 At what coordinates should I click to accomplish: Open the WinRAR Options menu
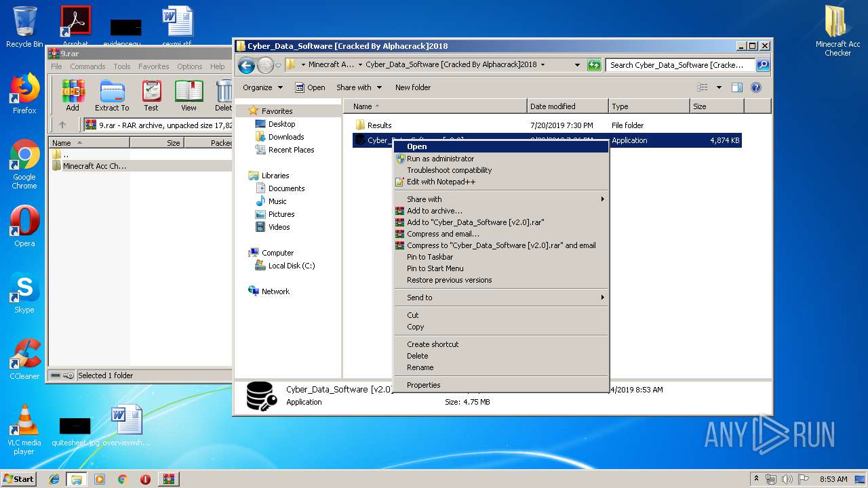190,66
